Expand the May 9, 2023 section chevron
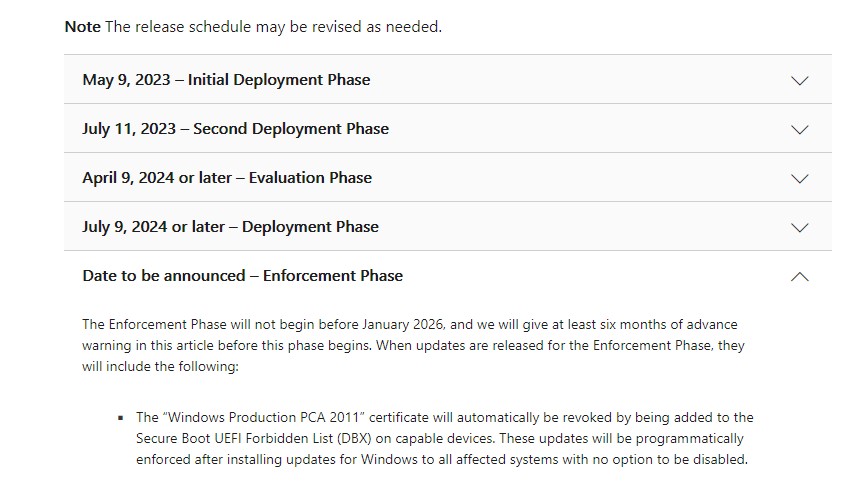 pos(799,80)
